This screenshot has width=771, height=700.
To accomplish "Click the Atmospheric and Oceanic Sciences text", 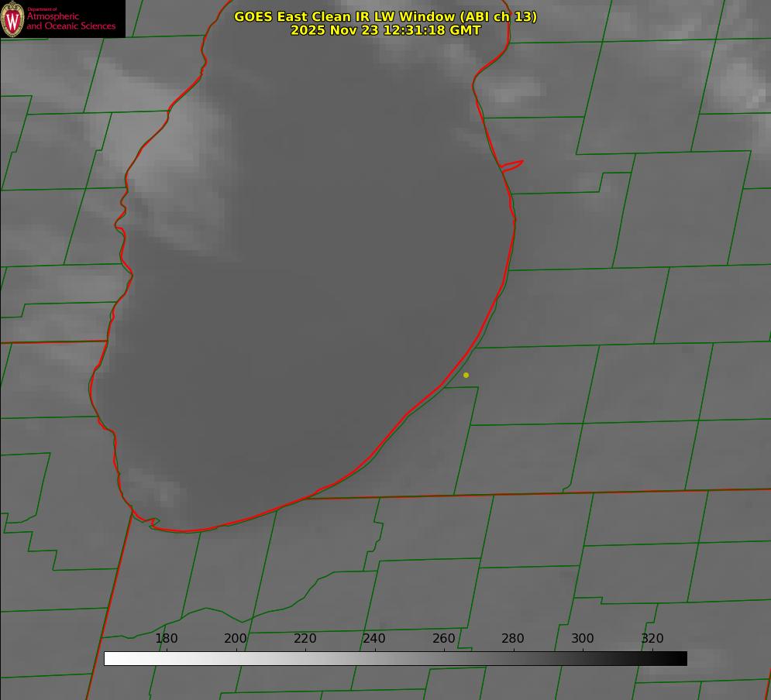I will pos(71,21).
